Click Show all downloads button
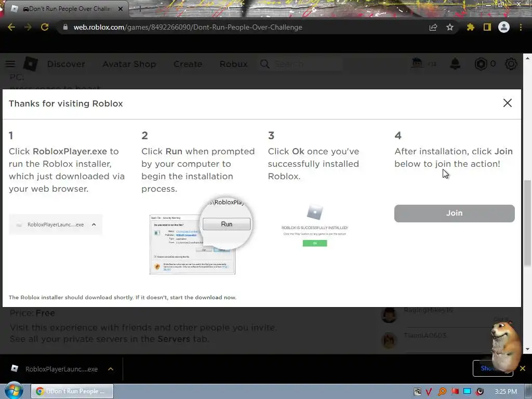Image resolution: width=532 pixels, height=399 pixels. coord(493,368)
